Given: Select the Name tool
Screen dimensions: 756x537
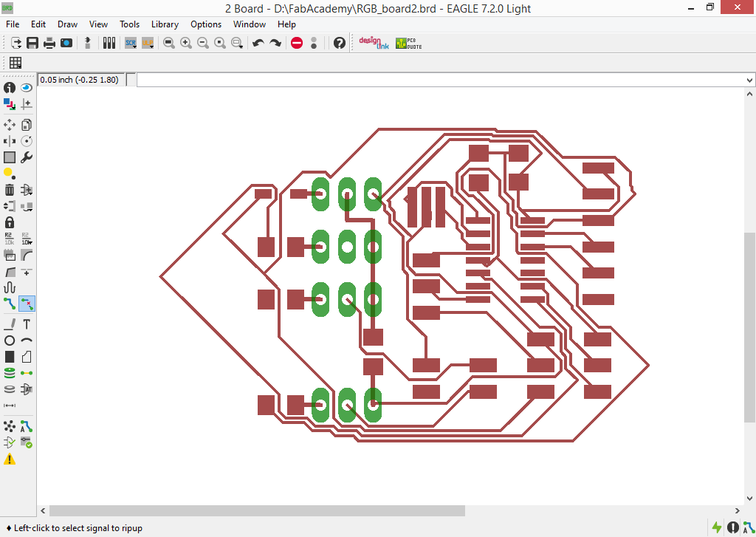Looking at the screenshot, I should coord(9,239).
